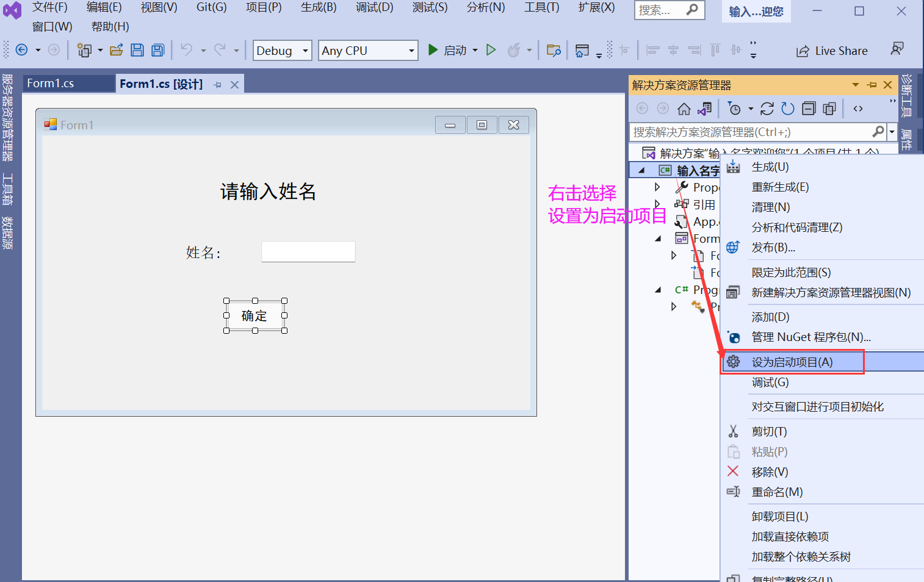Switch to the Form1.cs code tab
Screen dimensions: 924x582
(x=51, y=84)
